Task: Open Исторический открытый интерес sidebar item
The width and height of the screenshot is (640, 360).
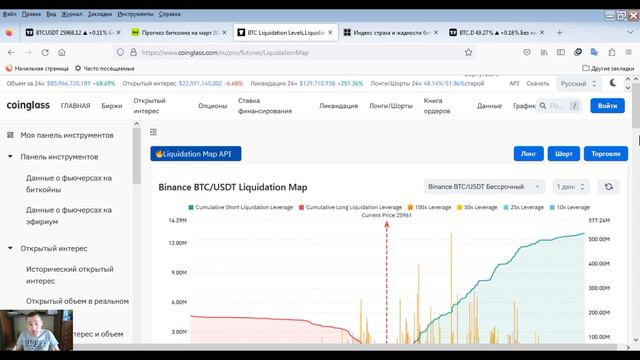Action: pos(70,275)
